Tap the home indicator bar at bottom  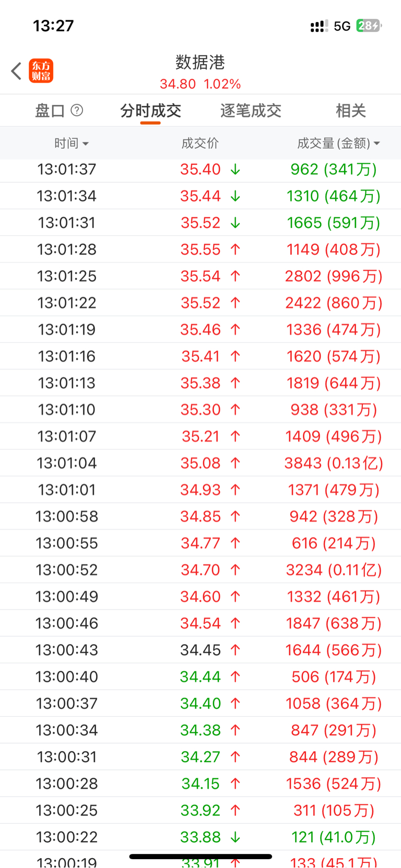(x=200, y=857)
